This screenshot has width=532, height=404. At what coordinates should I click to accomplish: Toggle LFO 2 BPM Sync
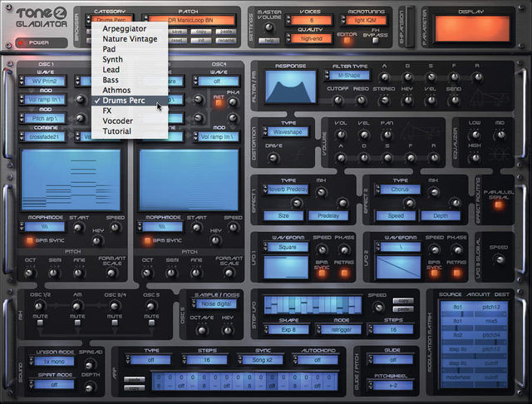click(434, 273)
